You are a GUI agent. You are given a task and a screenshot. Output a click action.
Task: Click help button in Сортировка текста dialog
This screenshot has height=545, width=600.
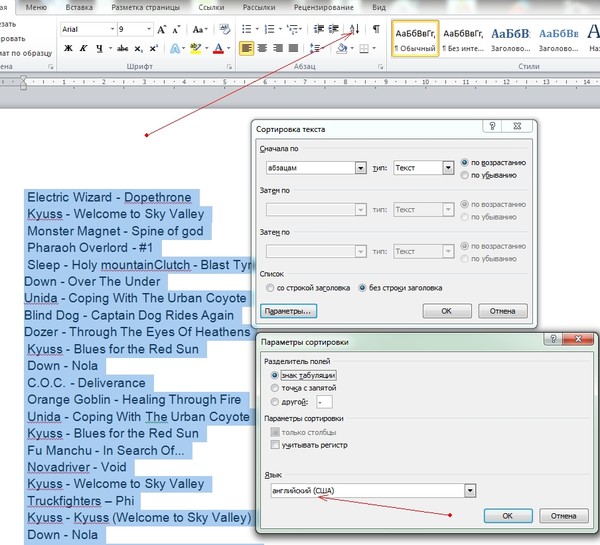coord(492,126)
